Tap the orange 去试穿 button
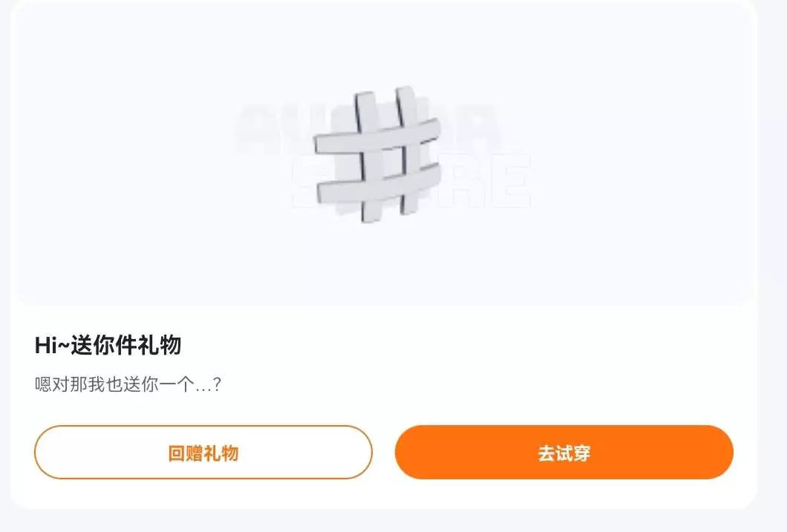 pyautogui.click(x=564, y=453)
